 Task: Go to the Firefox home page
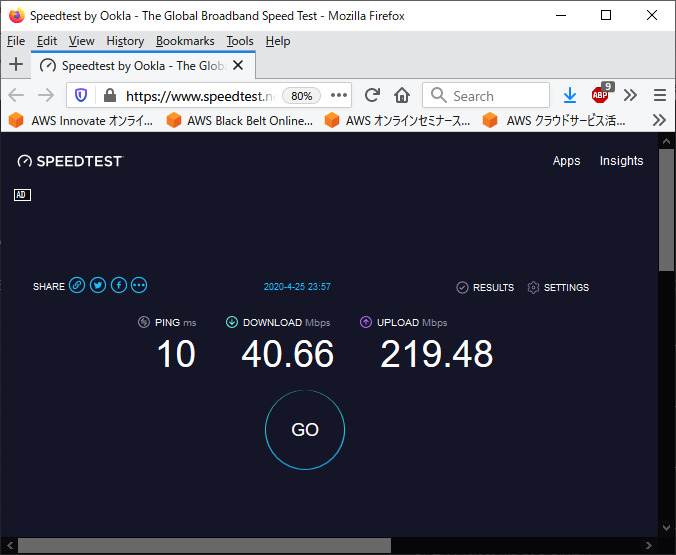[x=402, y=95]
